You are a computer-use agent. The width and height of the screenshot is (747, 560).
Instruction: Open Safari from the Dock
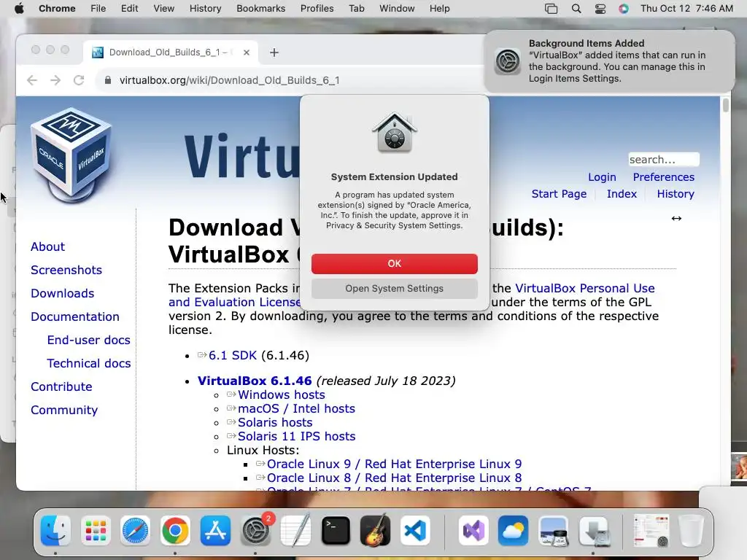tap(135, 530)
